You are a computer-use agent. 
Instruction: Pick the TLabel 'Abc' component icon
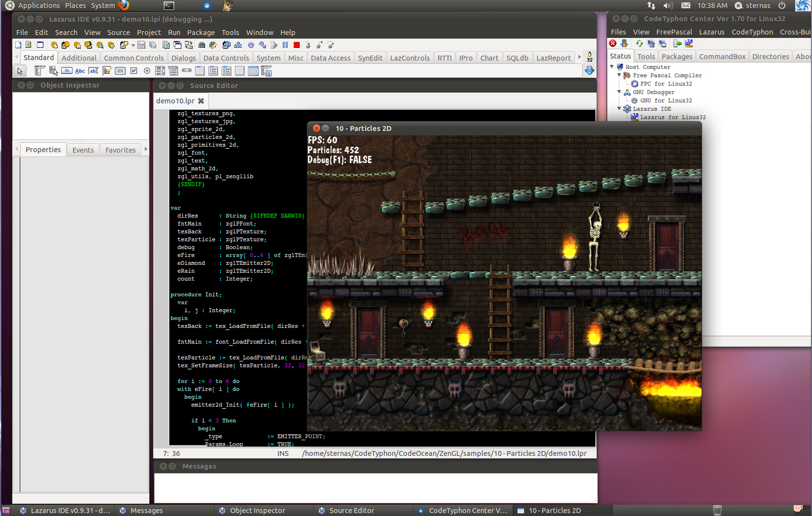[80, 71]
